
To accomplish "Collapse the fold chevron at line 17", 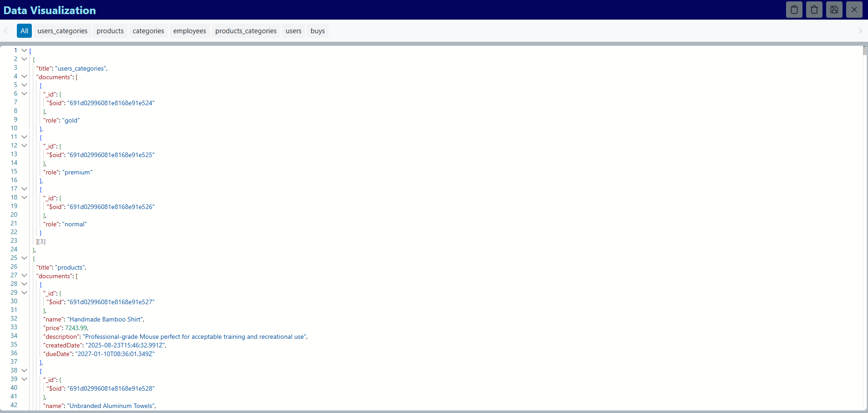I will tap(25, 189).
